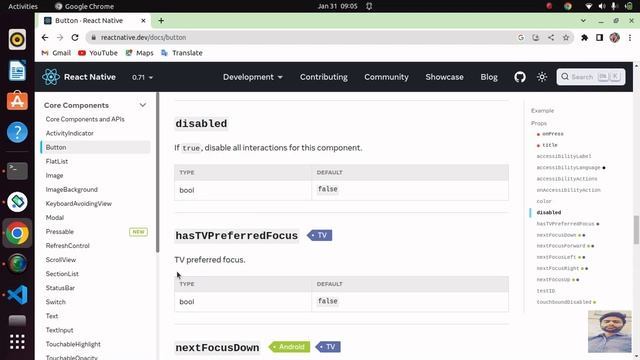Open Translate bookmark
The height and width of the screenshot is (360, 640).
(182, 53)
